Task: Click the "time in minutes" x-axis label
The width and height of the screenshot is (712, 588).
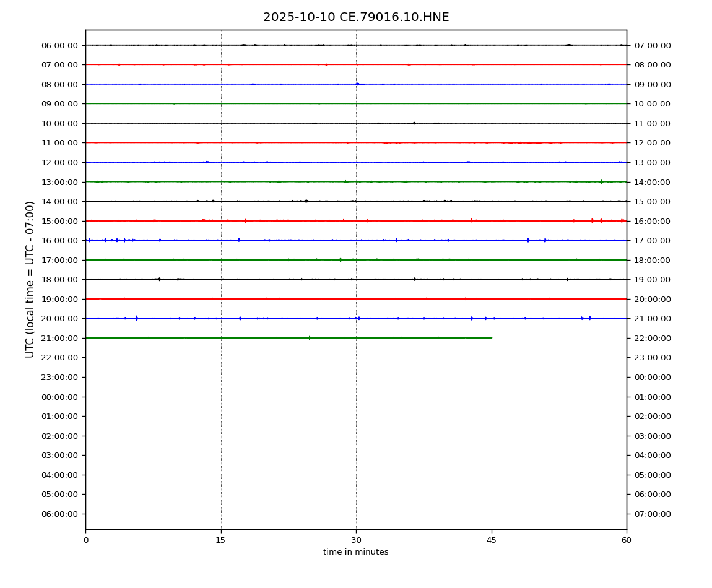Action: point(356,552)
